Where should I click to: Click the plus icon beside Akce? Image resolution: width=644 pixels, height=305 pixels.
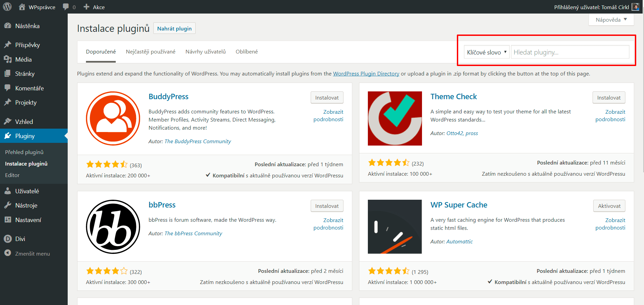coord(86,7)
